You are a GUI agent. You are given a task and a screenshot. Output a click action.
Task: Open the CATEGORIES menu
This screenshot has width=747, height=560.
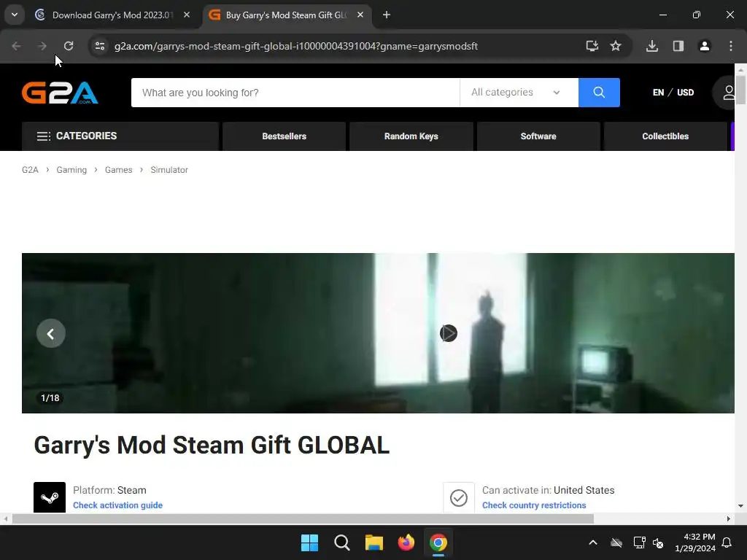[x=120, y=136]
